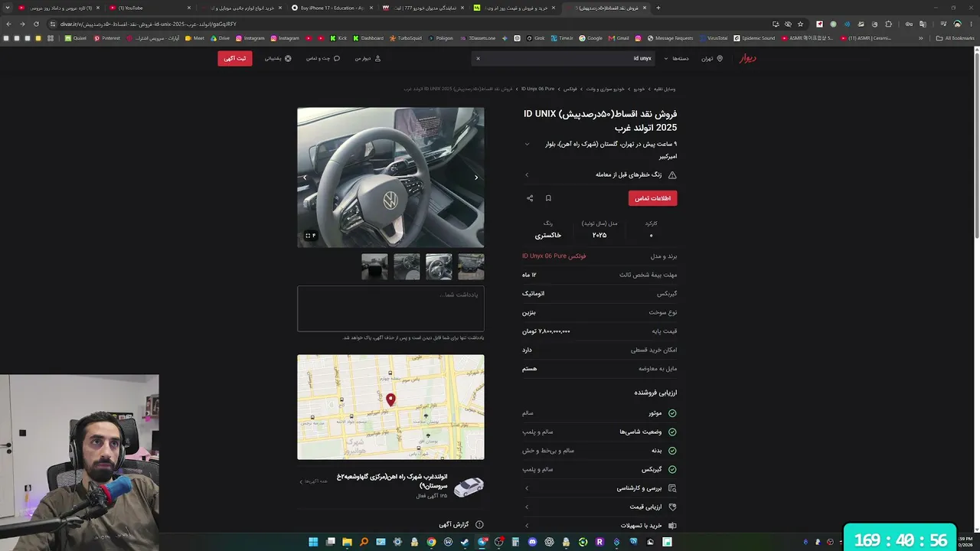
Task: Reload the page in Chrome
Action: point(36,24)
